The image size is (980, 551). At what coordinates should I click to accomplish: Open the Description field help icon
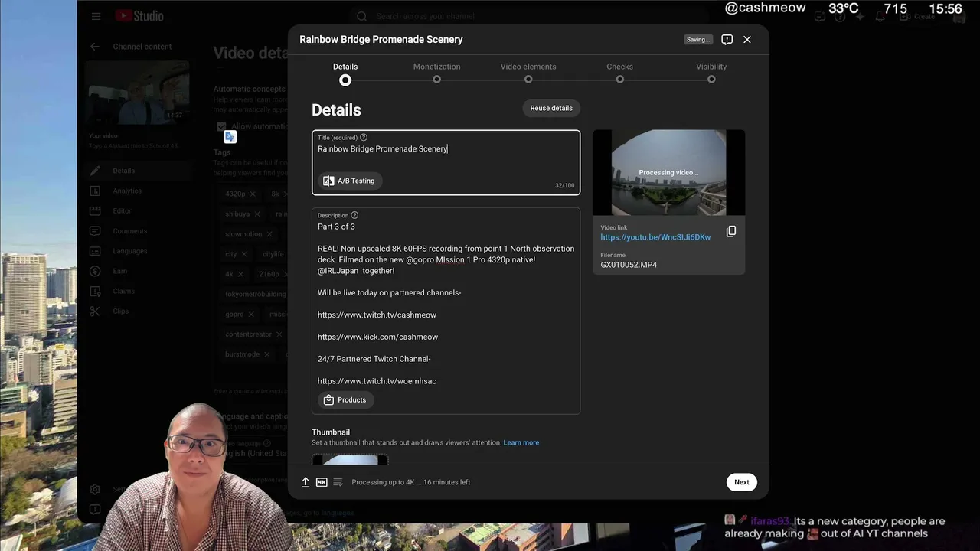(x=354, y=216)
